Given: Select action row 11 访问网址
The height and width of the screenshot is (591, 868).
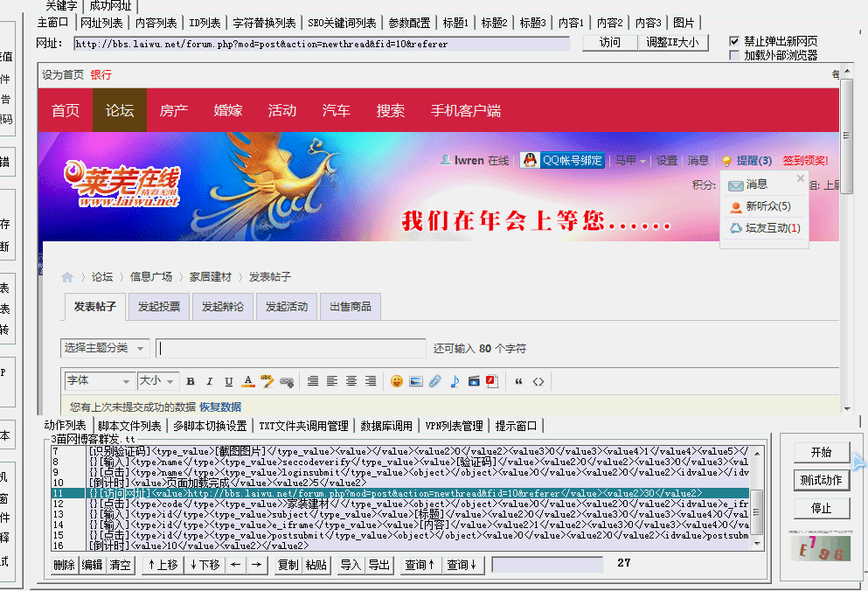Looking at the screenshot, I should [399, 493].
